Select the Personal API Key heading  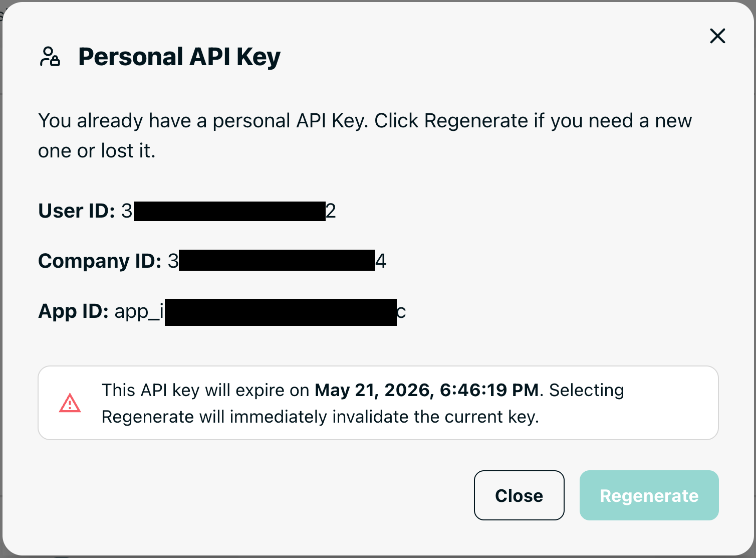point(179,57)
